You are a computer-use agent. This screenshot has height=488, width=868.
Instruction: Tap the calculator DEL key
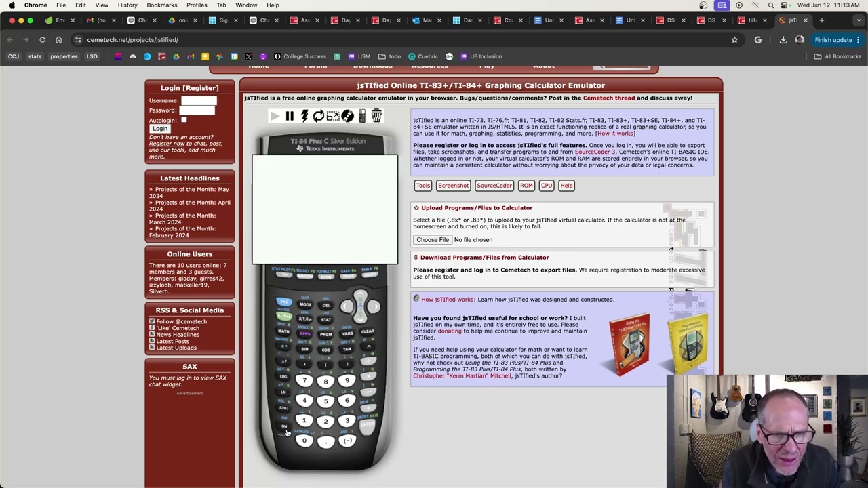point(326,306)
